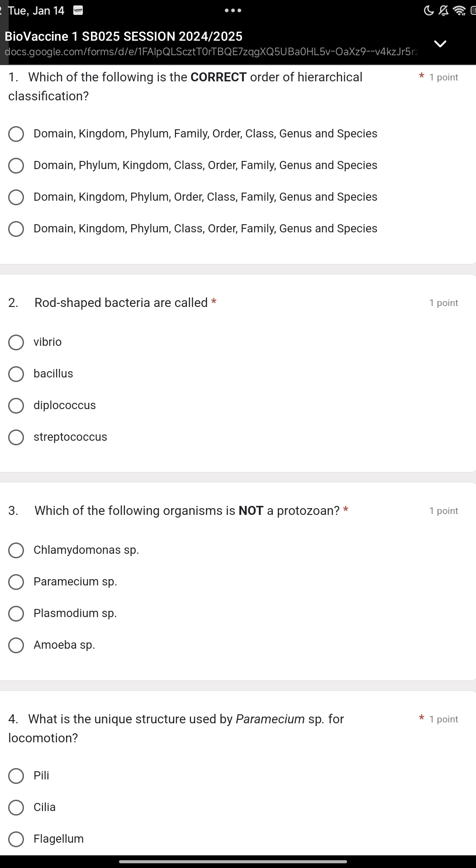The height and width of the screenshot is (868, 476).
Task: Open the three-dot menu at top
Action: [x=233, y=10]
